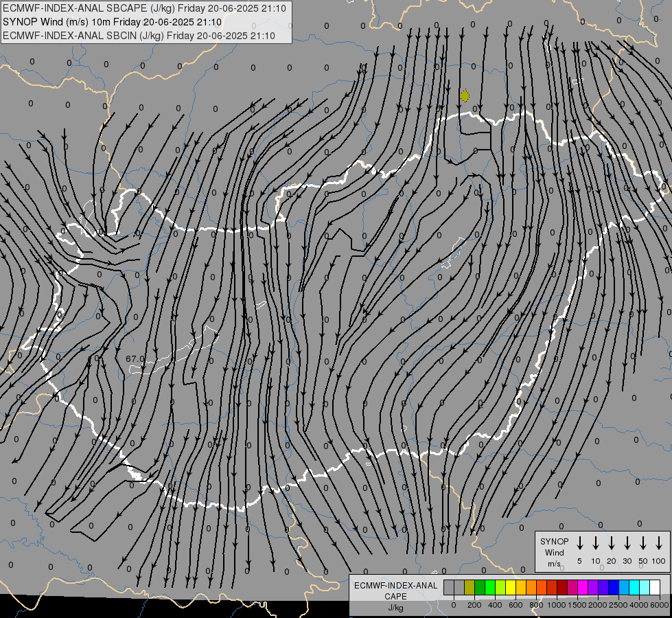Click the 600 tick label on CAPE scale
Screen dimensions: 672x618
515,605
